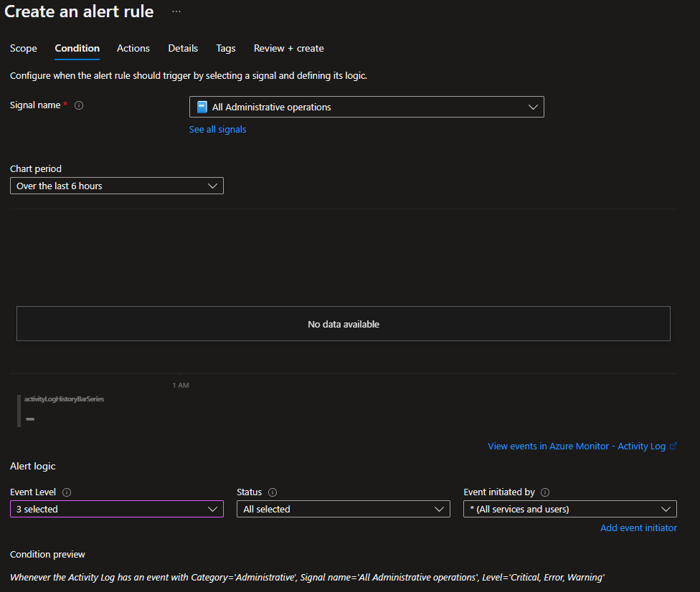Click the Status info icon
This screenshot has width=700, height=592.
click(x=273, y=492)
